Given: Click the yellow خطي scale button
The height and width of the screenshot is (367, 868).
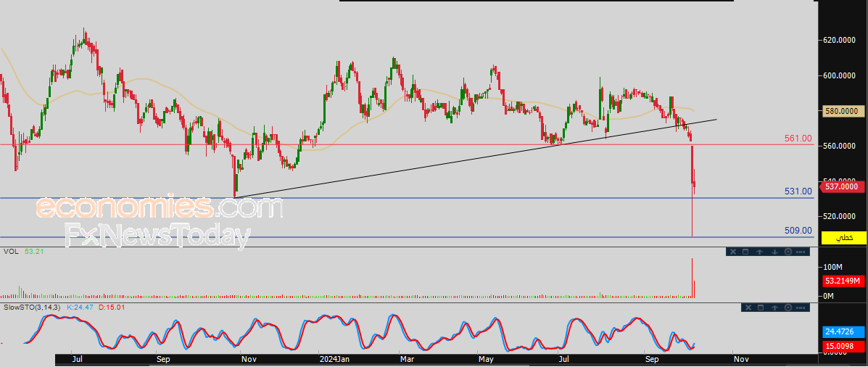Looking at the screenshot, I should click(844, 238).
